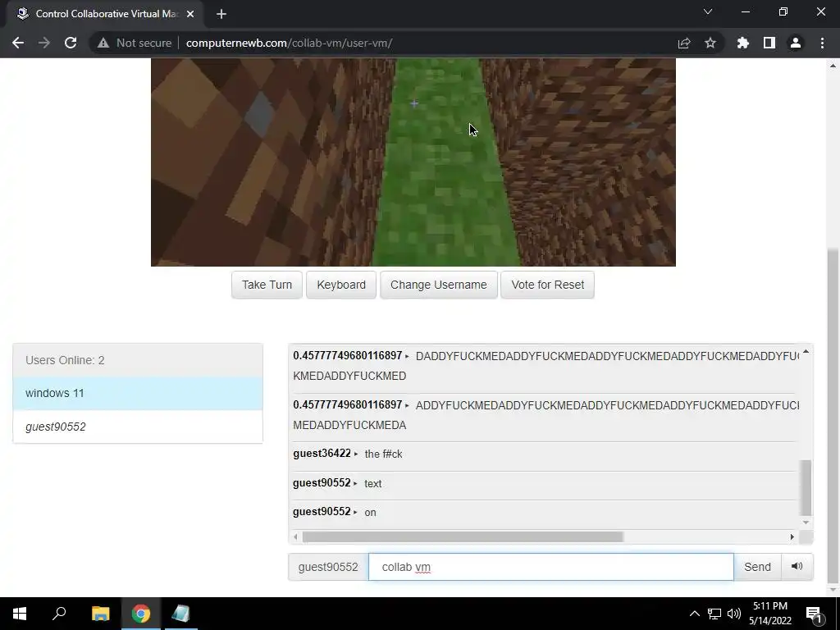Image resolution: width=840 pixels, height=630 pixels.
Task: Open the Windows Start menu
Action: pyautogui.click(x=20, y=614)
